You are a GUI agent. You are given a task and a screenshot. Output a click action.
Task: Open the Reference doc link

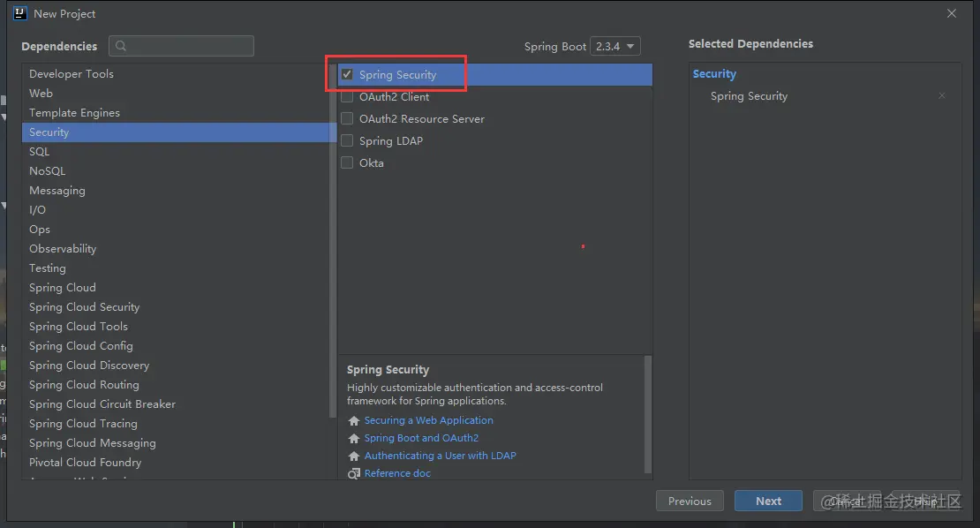397,473
